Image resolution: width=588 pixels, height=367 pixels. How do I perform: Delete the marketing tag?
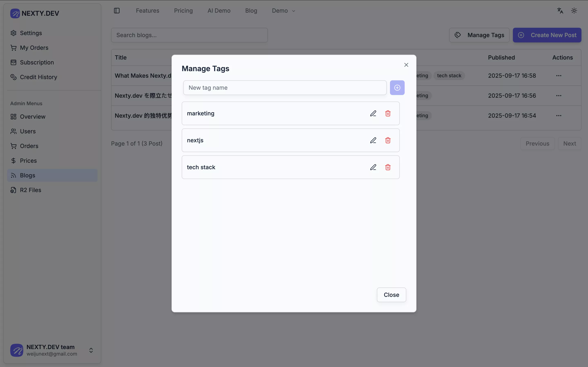388,113
